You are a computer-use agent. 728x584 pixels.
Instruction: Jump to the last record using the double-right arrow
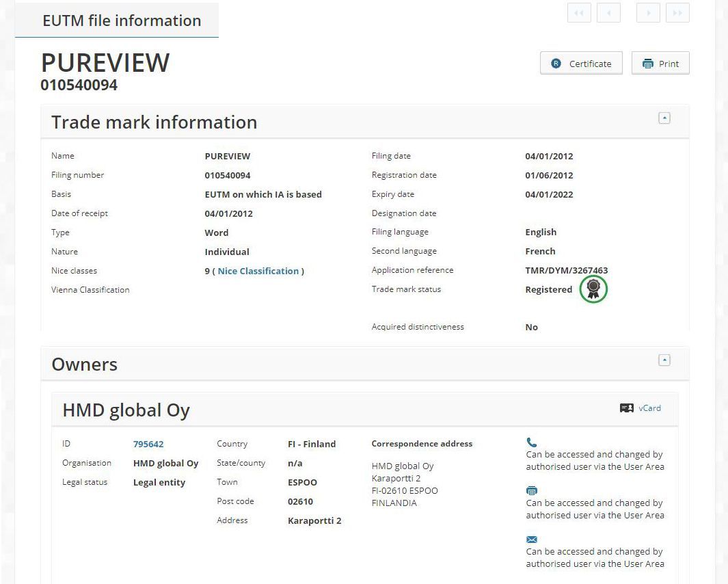coord(677,13)
